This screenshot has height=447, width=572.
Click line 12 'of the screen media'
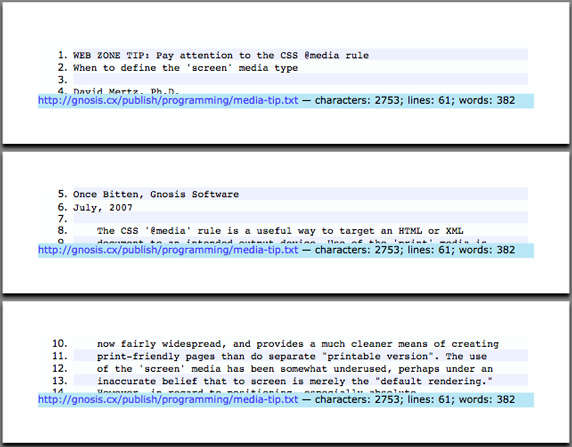(x=295, y=369)
